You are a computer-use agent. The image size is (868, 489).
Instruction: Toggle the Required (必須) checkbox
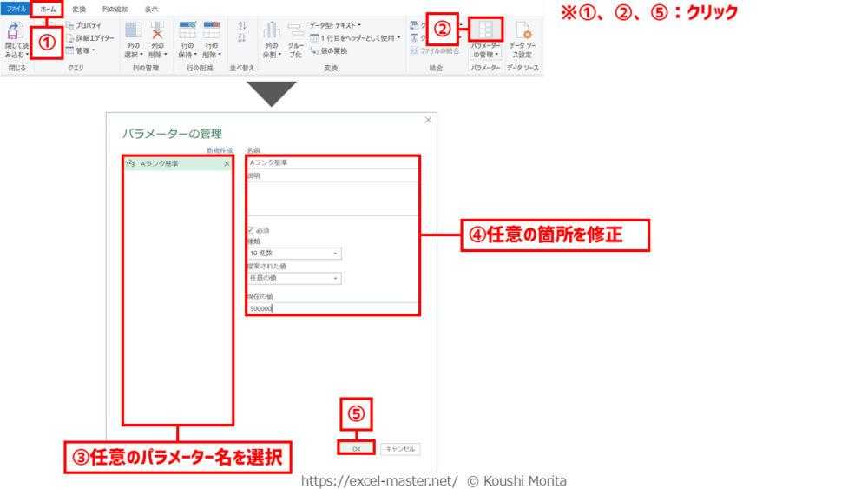coord(250,230)
